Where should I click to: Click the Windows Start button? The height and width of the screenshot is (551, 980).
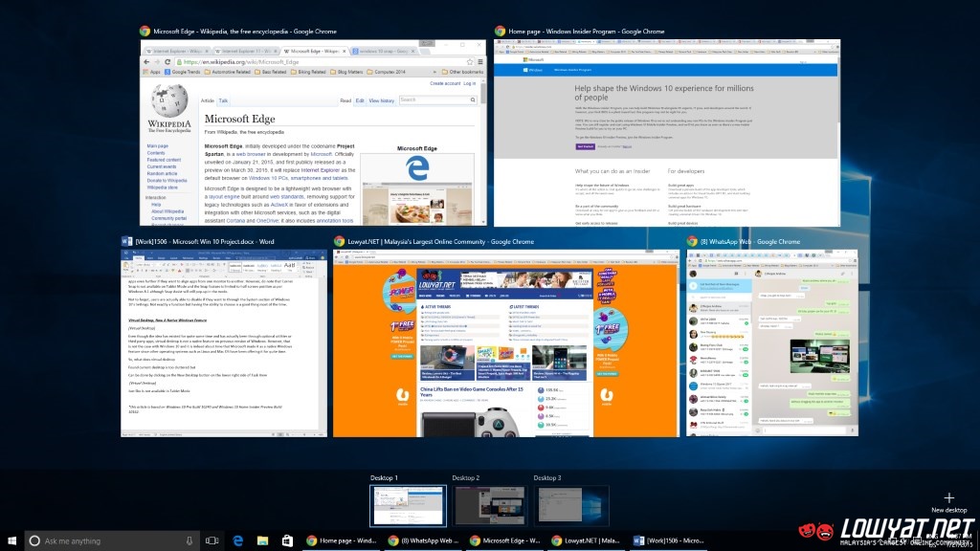[x=11, y=540]
